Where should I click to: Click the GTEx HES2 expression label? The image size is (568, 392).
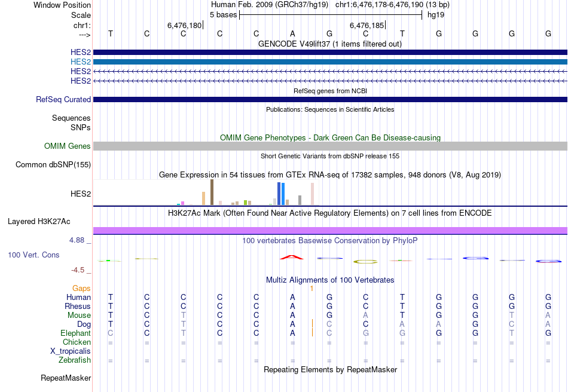point(81,194)
